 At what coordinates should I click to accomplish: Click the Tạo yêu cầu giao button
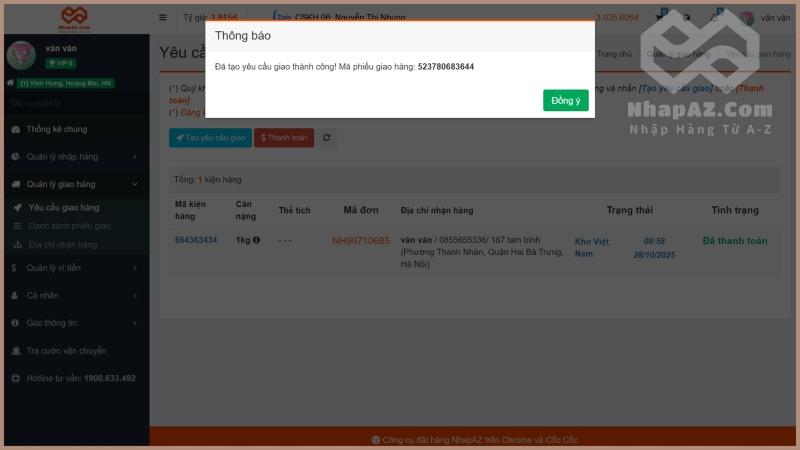point(210,138)
